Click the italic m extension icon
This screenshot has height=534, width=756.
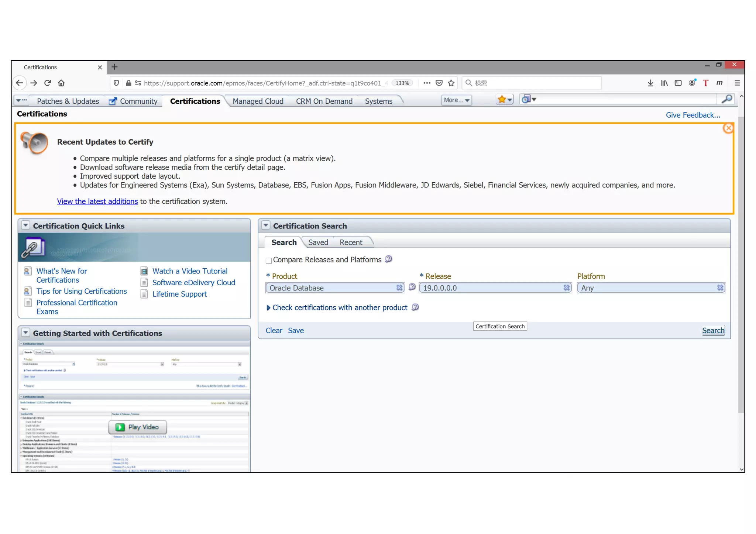point(719,83)
